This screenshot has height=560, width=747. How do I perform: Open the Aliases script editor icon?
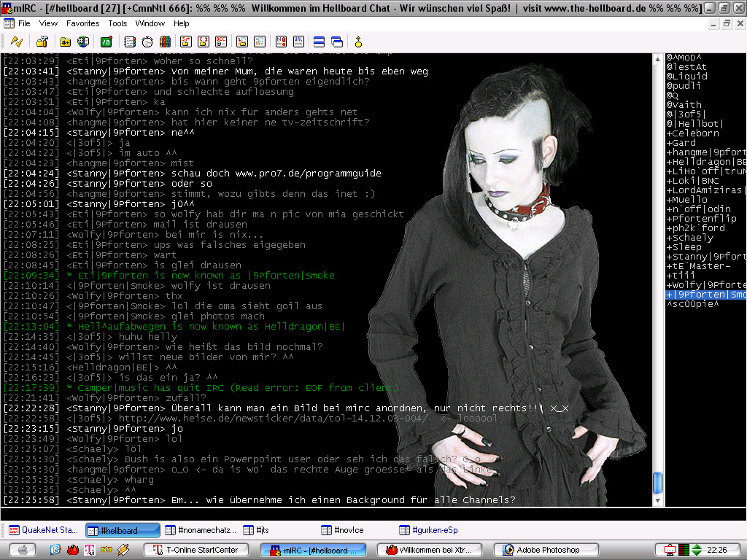(x=106, y=42)
